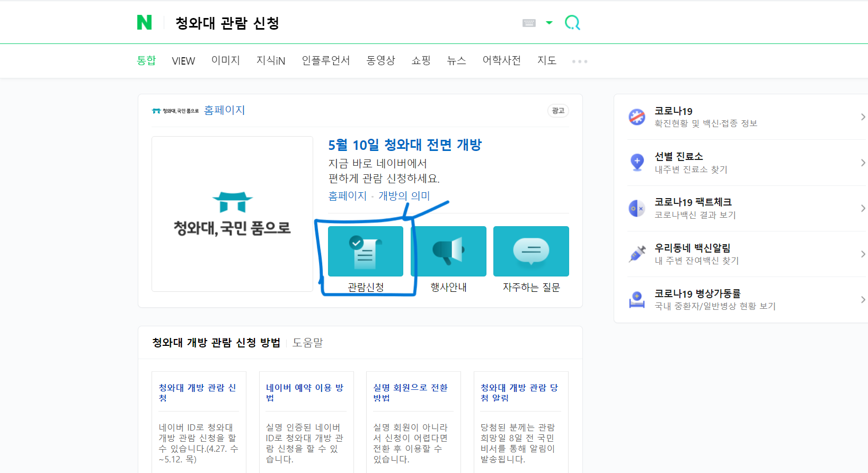This screenshot has width=868, height=473.
Task: Click the 청와대 개방 관람 신청 방법 heading
Action: (216, 343)
